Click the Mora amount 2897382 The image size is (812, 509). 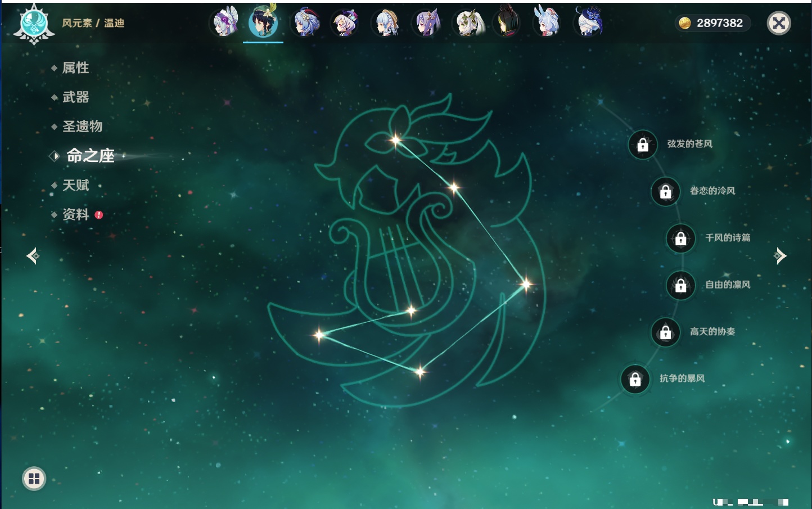[720, 23]
